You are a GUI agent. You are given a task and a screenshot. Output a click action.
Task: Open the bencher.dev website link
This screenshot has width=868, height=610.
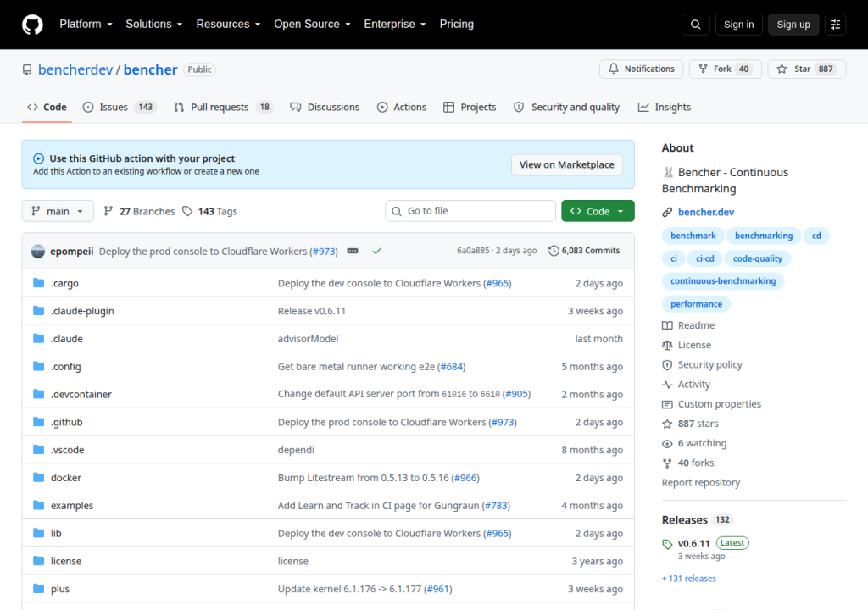point(706,212)
